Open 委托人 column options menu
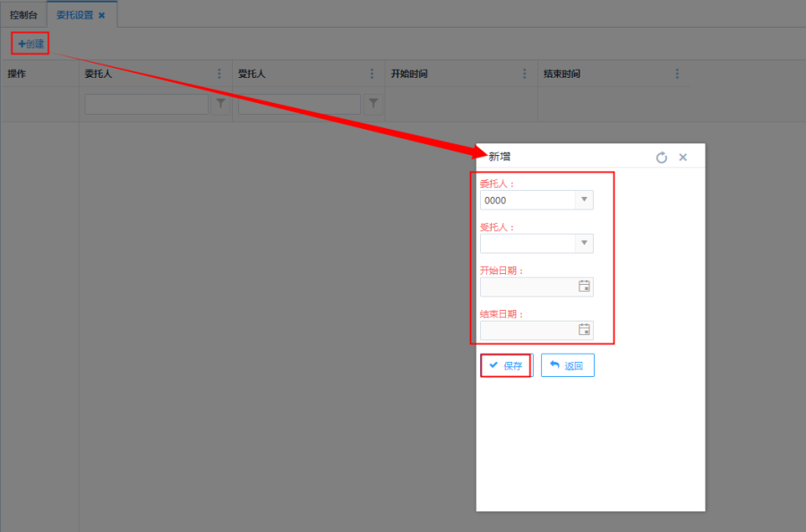The width and height of the screenshot is (806, 532). point(219,73)
